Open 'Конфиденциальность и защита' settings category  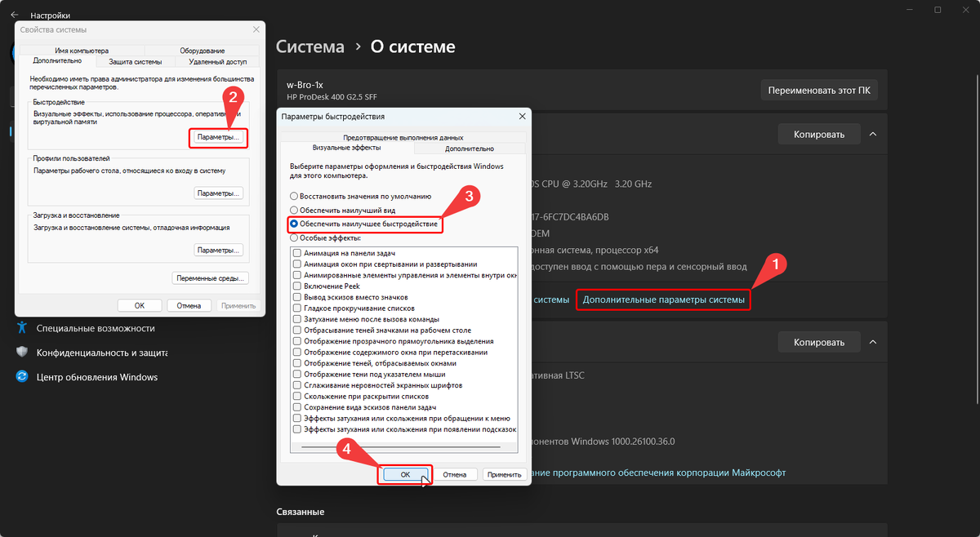coord(102,353)
